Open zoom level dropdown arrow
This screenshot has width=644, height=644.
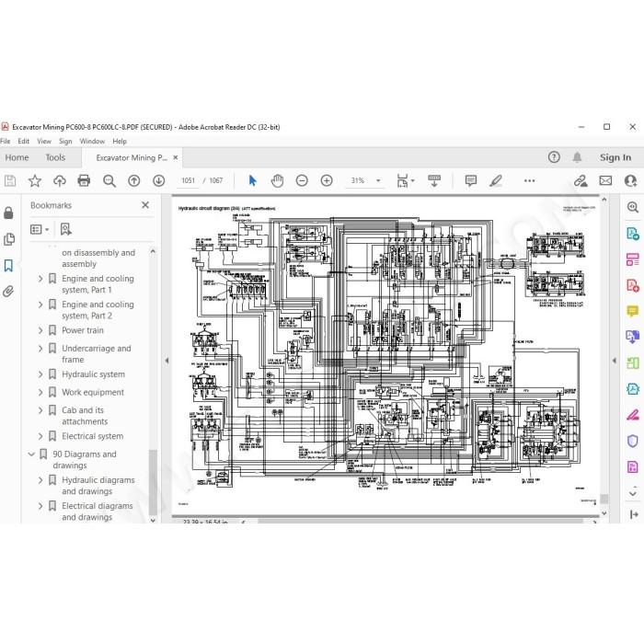(x=378, y=180)
